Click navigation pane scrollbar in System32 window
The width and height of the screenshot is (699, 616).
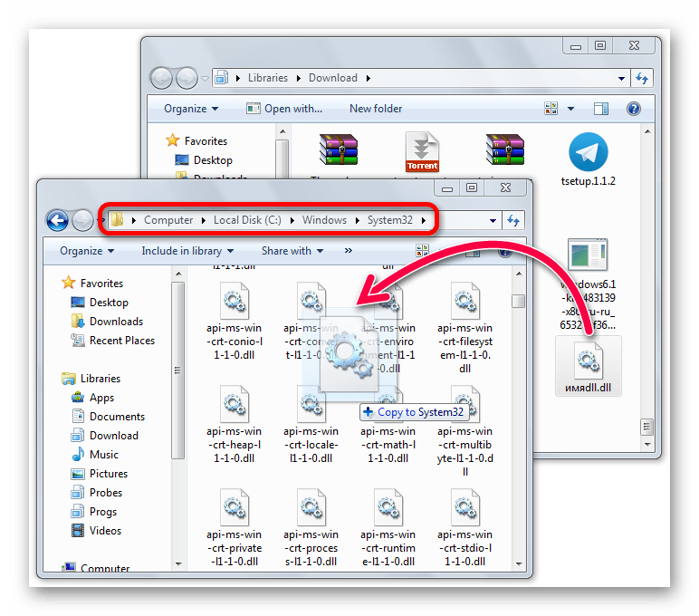177,371
